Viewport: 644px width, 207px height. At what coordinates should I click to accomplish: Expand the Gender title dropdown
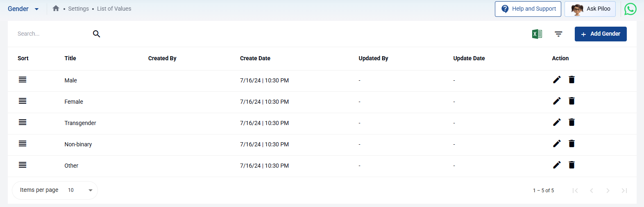pyautogui.click(x=36, y=9)
